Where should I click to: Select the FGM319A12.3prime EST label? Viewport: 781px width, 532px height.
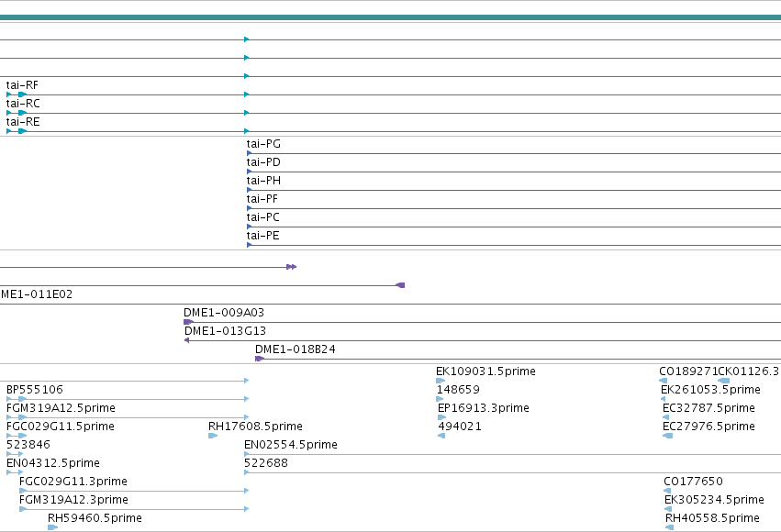73,500
